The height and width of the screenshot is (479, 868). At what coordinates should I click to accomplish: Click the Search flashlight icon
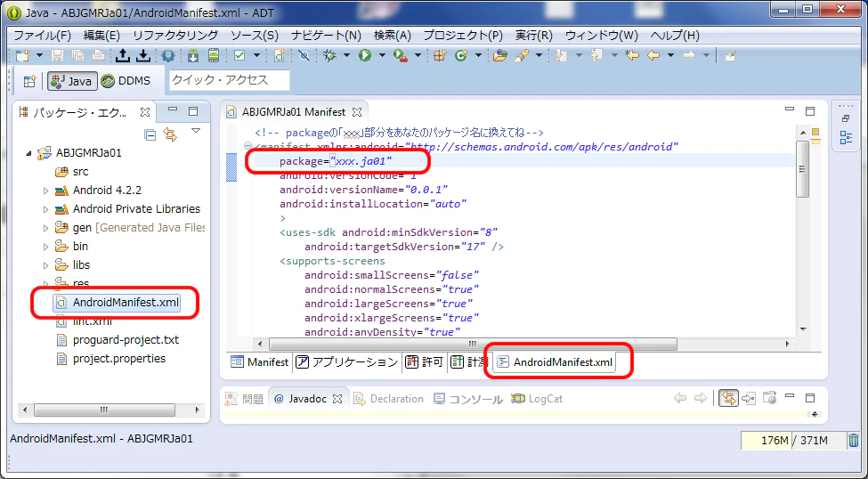pyautogui.click(x=522, y=55)
